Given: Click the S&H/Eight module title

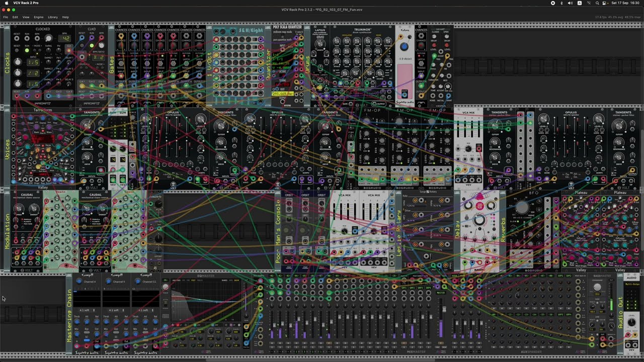Looking at the screenshot, I should coord(250,31).
